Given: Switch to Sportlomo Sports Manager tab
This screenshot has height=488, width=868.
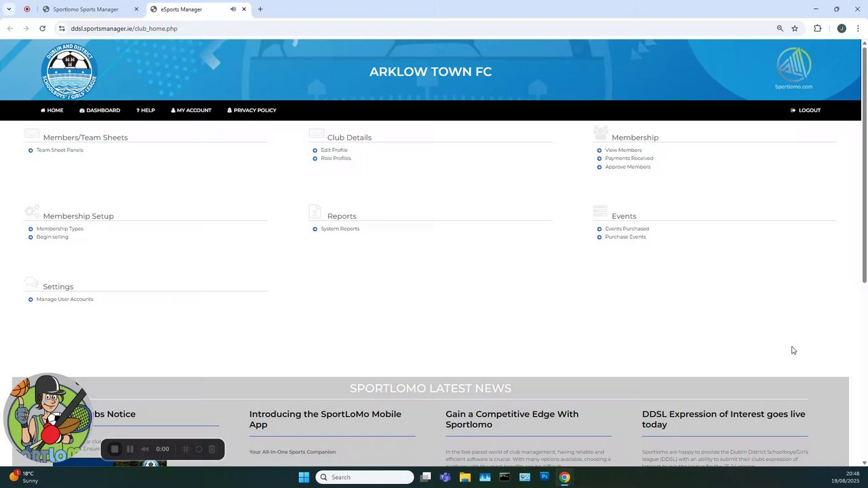Looking at the screenshot, I should click(85, 9).
